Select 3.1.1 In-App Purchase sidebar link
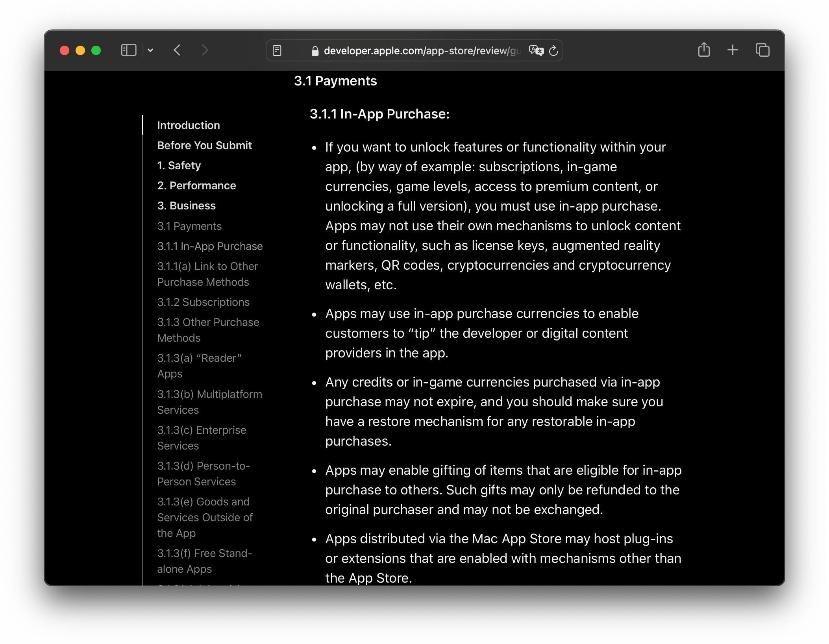The height and width of the screenshot is (644, 829). pos(210,246)
